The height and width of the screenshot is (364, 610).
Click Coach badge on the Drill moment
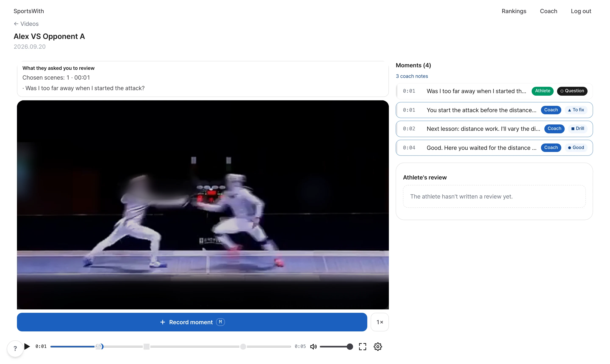click(554, 128)
